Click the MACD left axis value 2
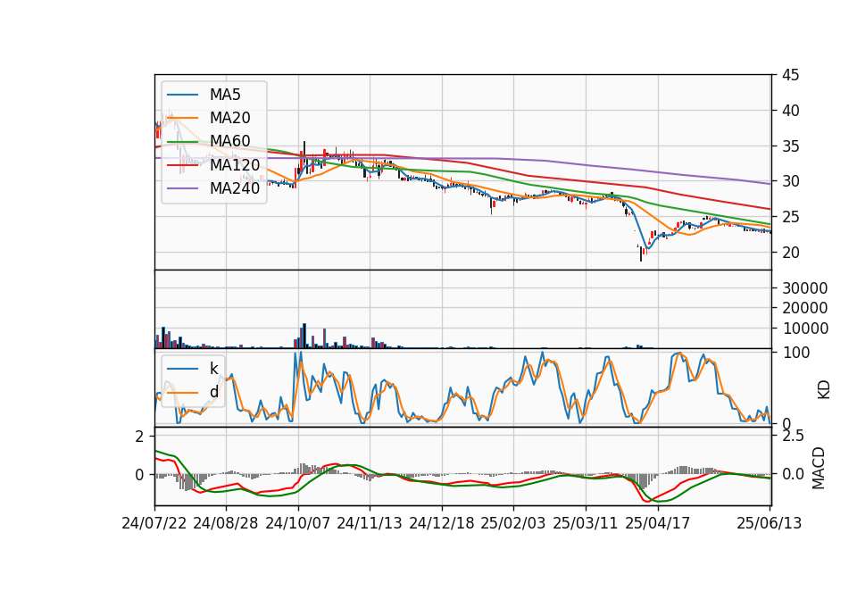 point(140,437)
